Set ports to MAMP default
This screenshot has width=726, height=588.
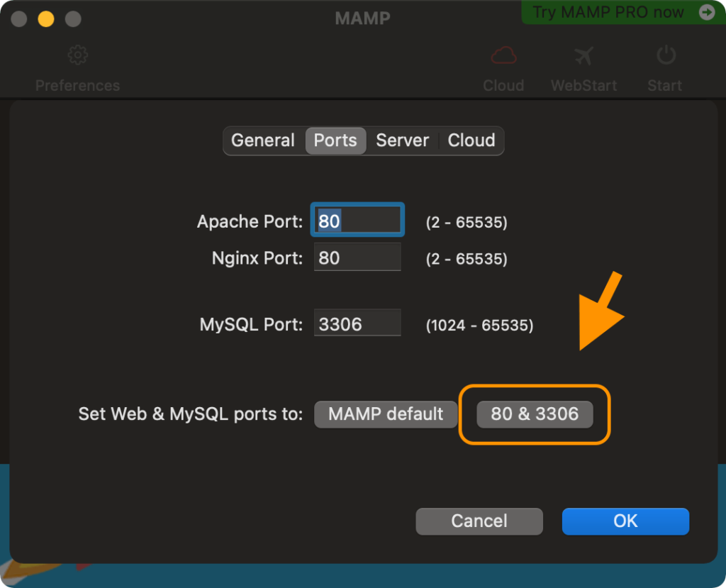[386, 414]
